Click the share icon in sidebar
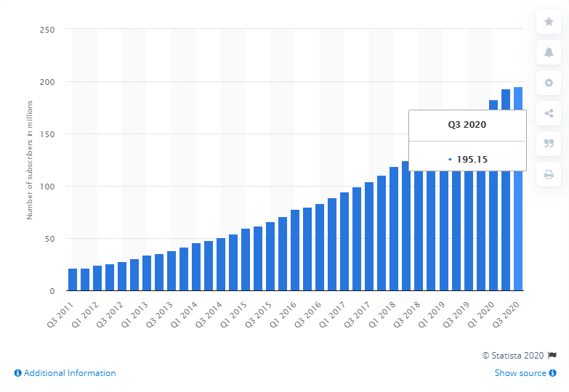569x392 pixels. 549,113
